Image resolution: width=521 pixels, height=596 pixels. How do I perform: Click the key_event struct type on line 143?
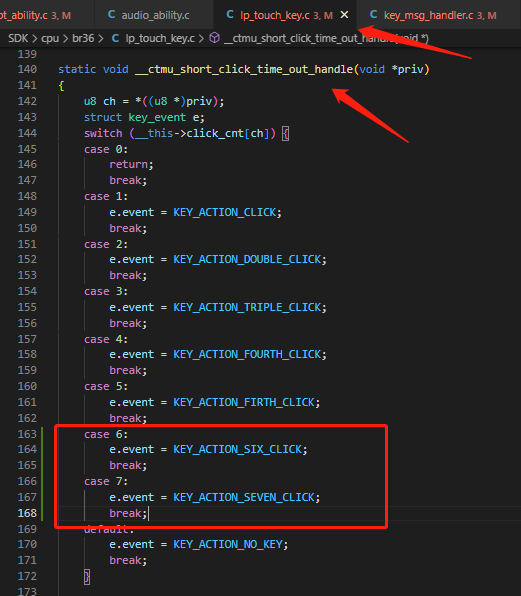[157, 117]
